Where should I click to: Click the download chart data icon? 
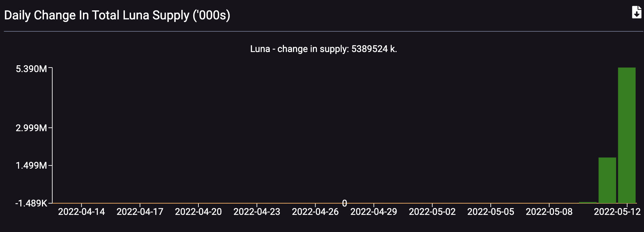point(636,12)
